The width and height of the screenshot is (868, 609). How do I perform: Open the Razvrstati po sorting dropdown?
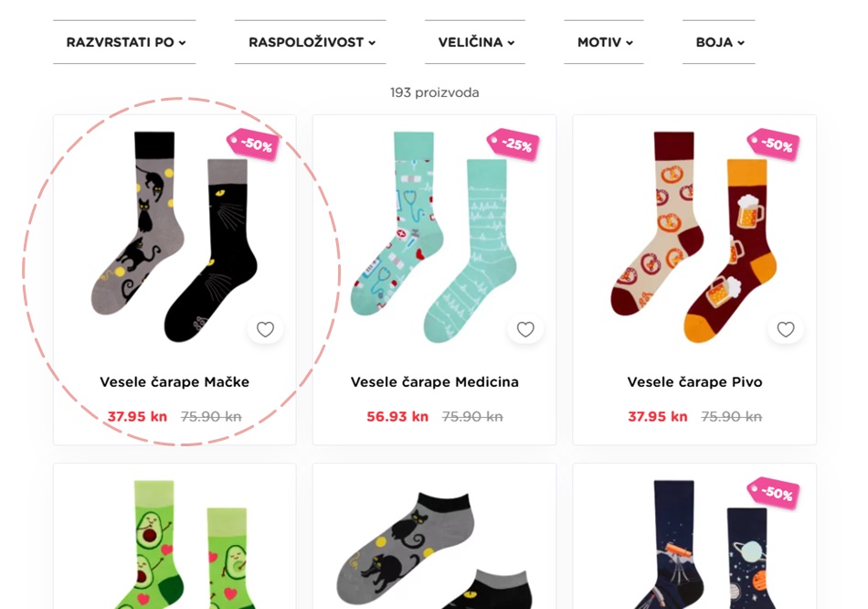tap(125, 42)
